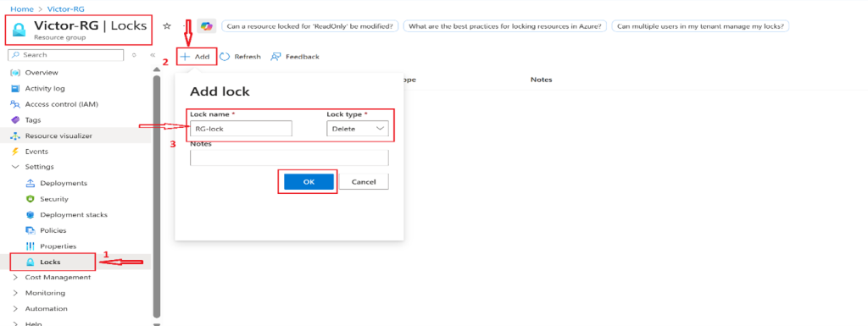Click the Refresh icon in toolbar

pyautogui.click(x=225, y=57)
